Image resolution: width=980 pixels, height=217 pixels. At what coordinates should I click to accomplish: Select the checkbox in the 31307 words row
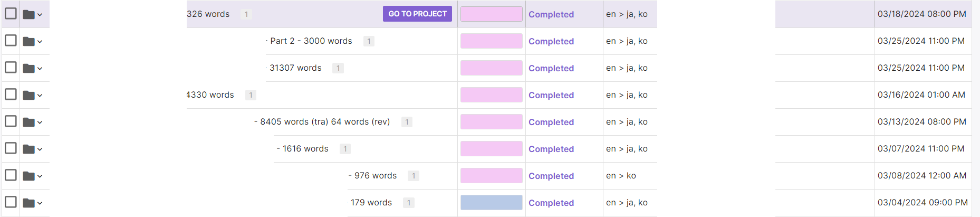(11, 67)
